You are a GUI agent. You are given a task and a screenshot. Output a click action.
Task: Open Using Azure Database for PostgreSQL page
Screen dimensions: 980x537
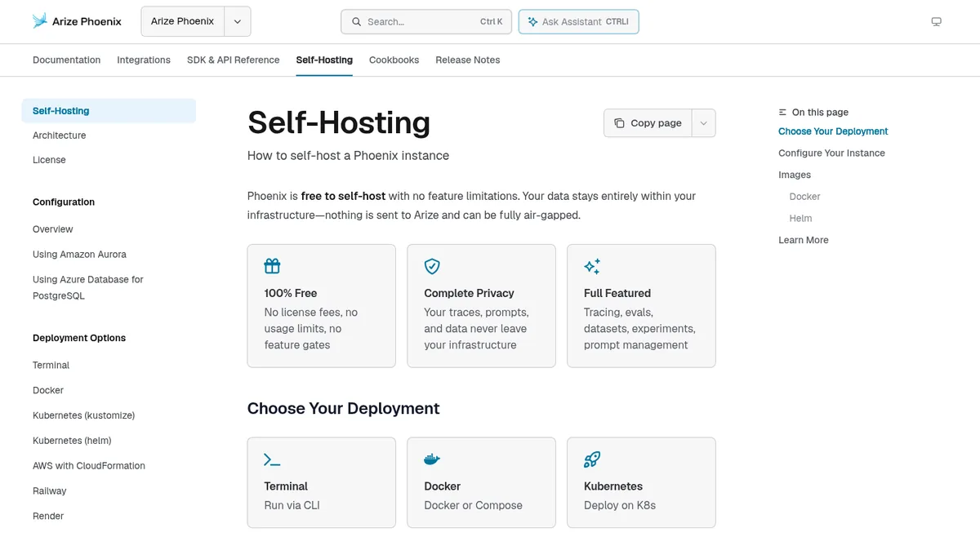tap(88, 287)
